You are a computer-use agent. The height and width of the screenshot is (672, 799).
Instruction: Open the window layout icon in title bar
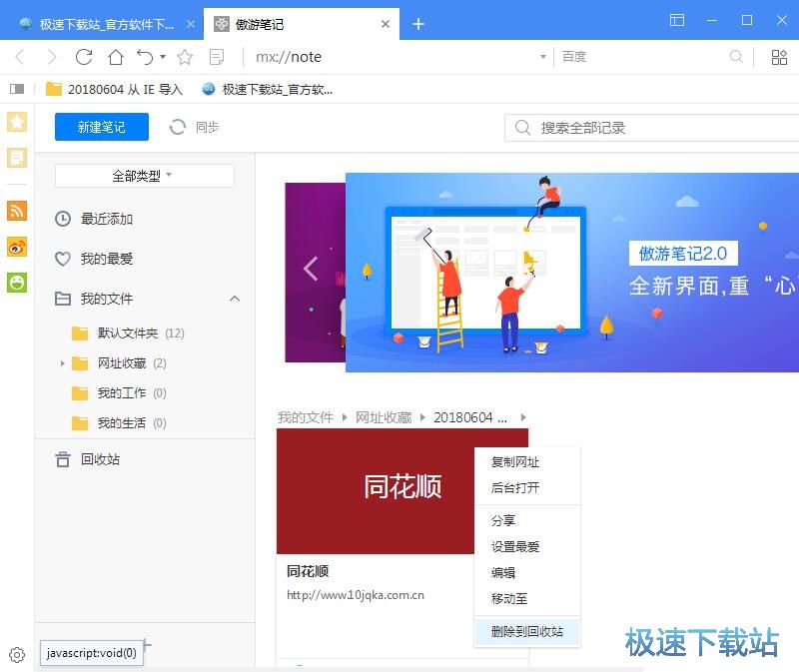677,20
